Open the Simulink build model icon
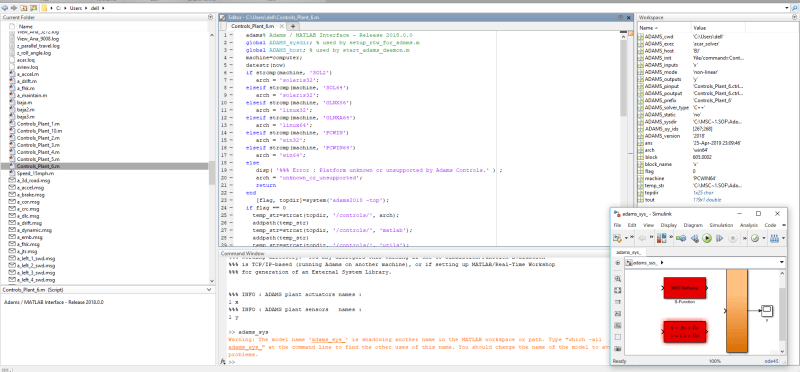This screenshot has width=800, height=372. point(774,238)
